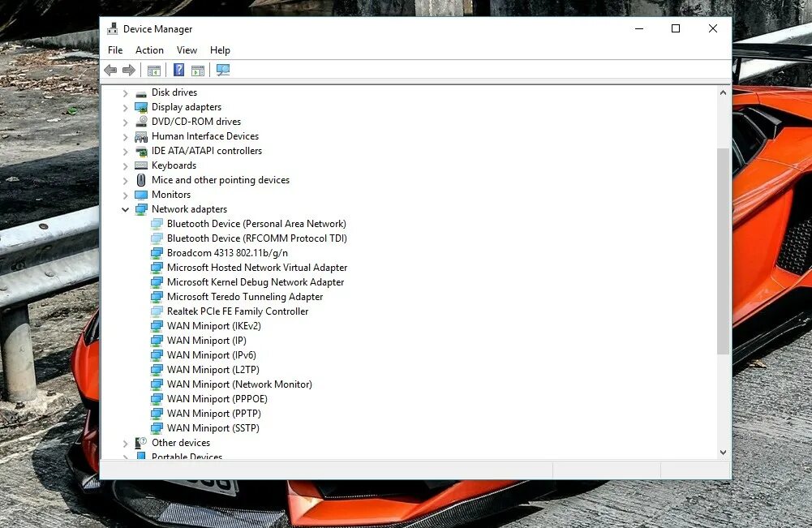This screenshot has height=528, width=812.
Task: Close the Device Manager window
Action: tap(712, 28)
